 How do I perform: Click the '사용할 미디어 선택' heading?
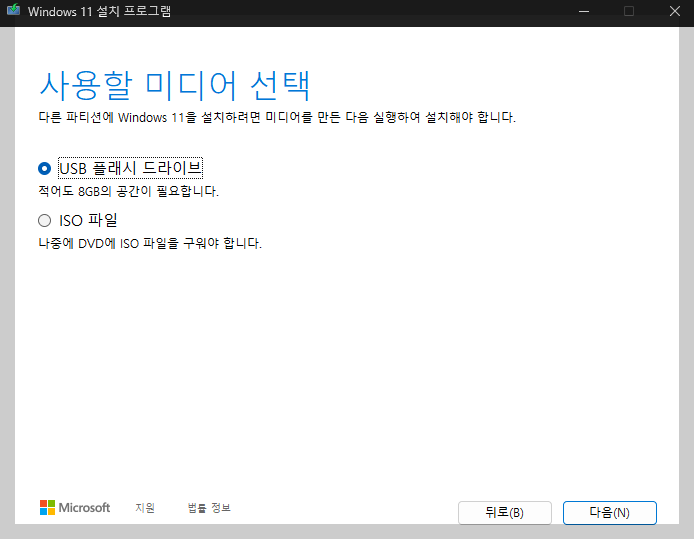coord(175,85)
